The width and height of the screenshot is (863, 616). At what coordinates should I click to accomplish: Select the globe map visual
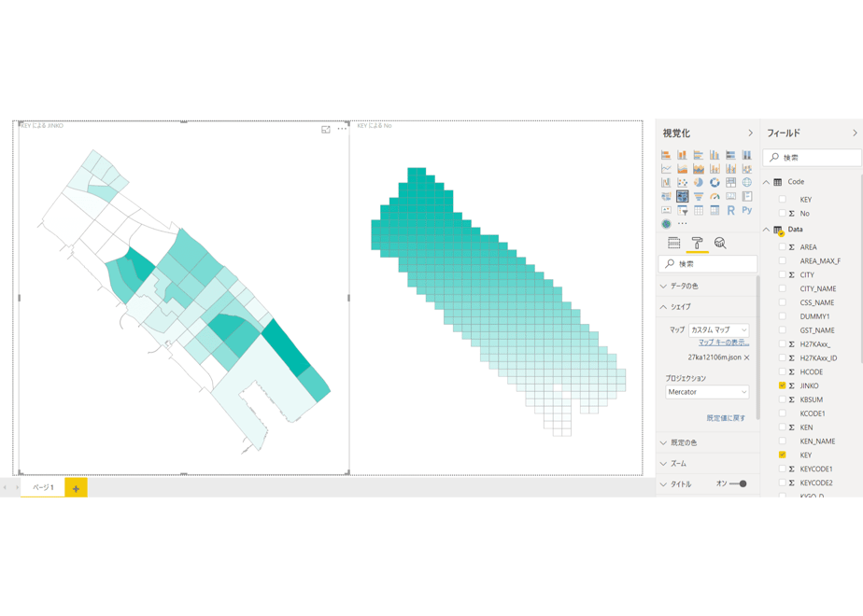coord(747,182)
